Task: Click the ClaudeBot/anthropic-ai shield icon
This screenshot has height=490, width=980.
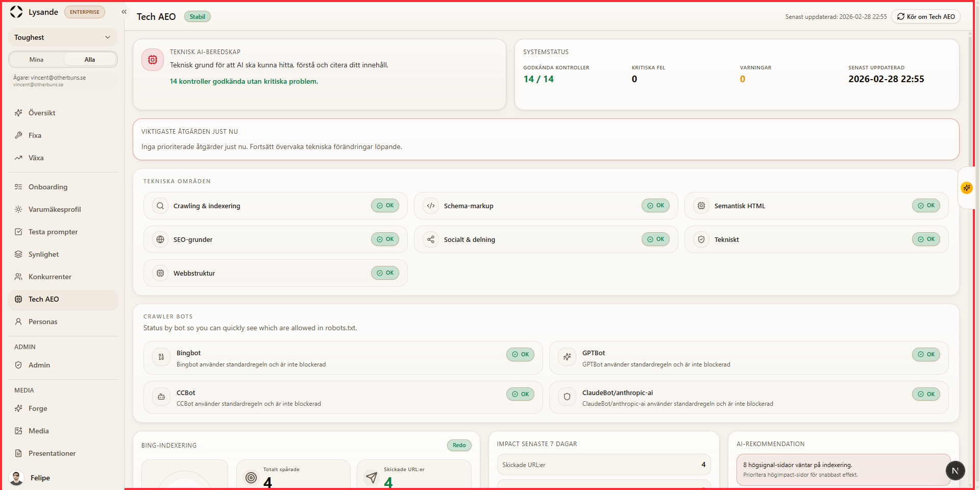Action: pos(567,397)
